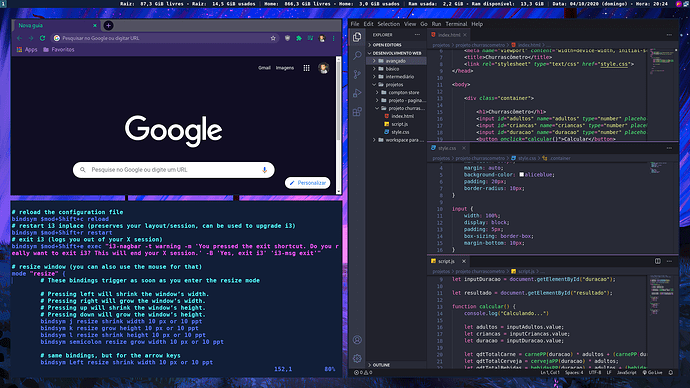Click the Google search box on the page
Image resolution: width=690 pixels, height=388 pixels.
tap(174, 170)
